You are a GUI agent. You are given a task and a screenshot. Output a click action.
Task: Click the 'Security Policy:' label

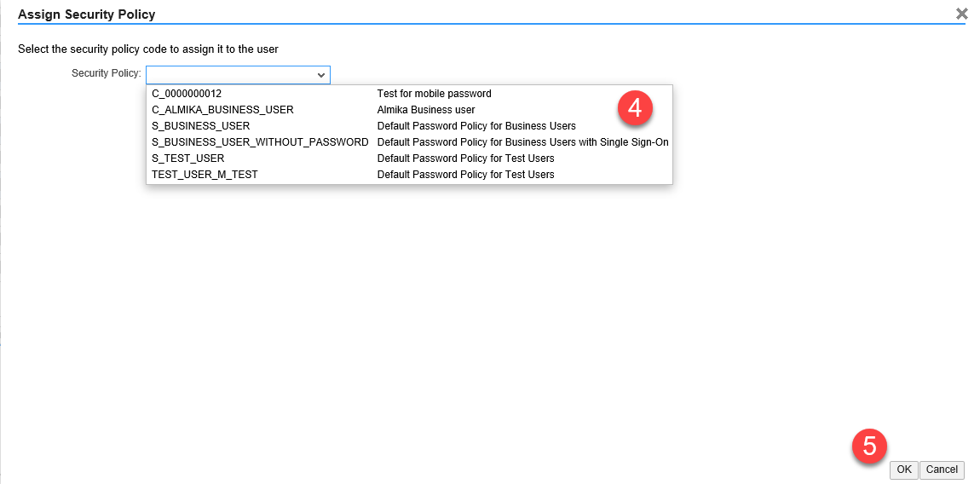pyautogui.click(x=107, y=73)
